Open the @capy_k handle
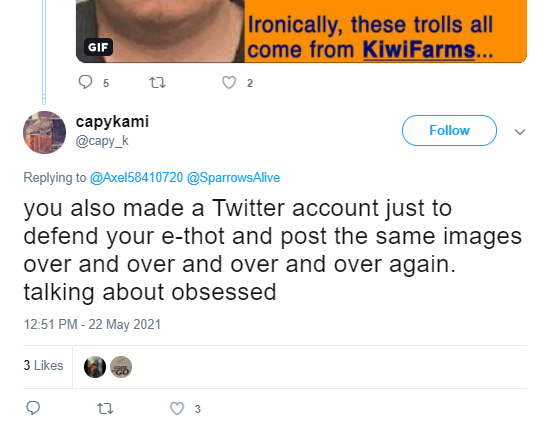Image resolution: width=553 pixels, height=432 pixels. [x=102, y=141]
